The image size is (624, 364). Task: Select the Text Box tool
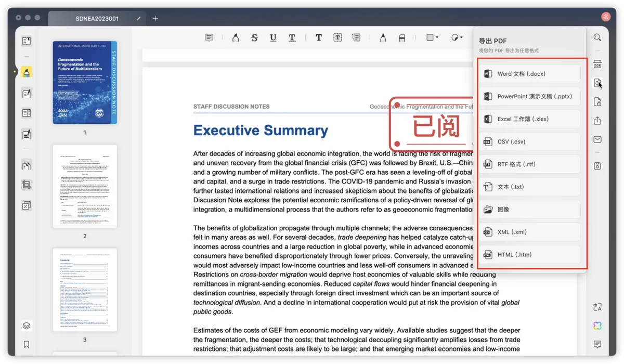point(337,38)
